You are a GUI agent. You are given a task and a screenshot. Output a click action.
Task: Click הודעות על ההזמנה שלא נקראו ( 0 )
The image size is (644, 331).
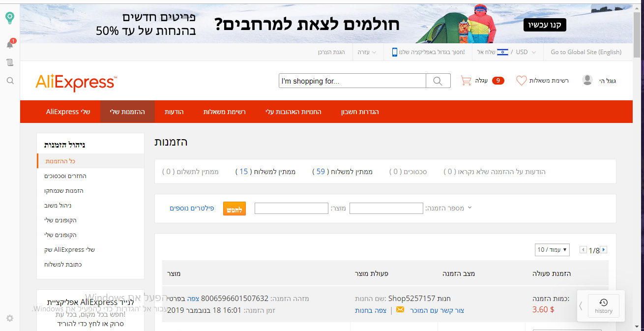point(495,172)
